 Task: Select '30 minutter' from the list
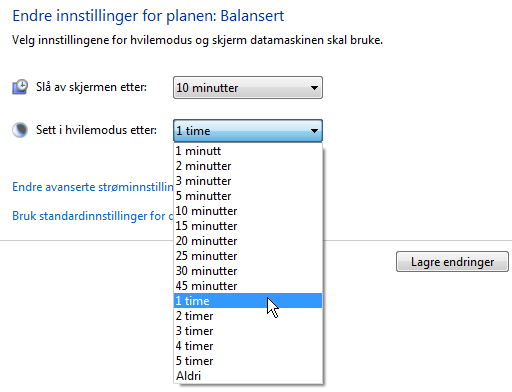coord(248,271)
